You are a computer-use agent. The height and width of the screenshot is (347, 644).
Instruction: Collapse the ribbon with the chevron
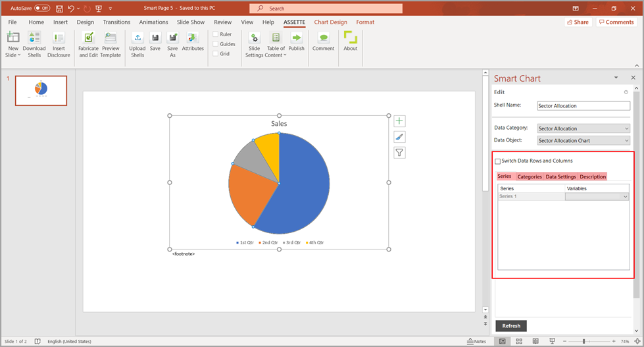tap(637, 65)
